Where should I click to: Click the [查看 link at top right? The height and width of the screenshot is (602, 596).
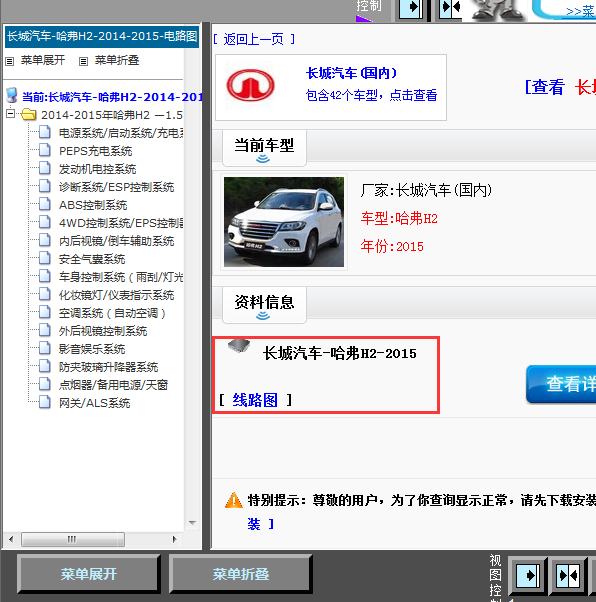(x=545, y=87)
